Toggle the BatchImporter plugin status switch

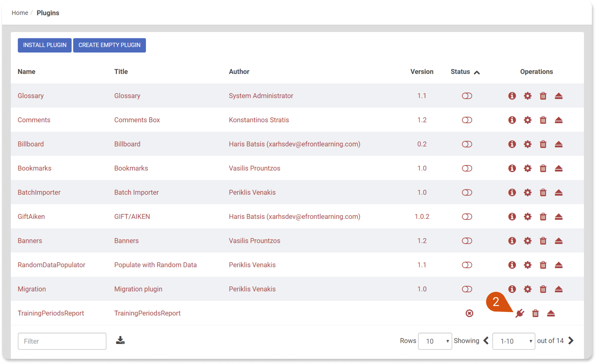(467, 192)
